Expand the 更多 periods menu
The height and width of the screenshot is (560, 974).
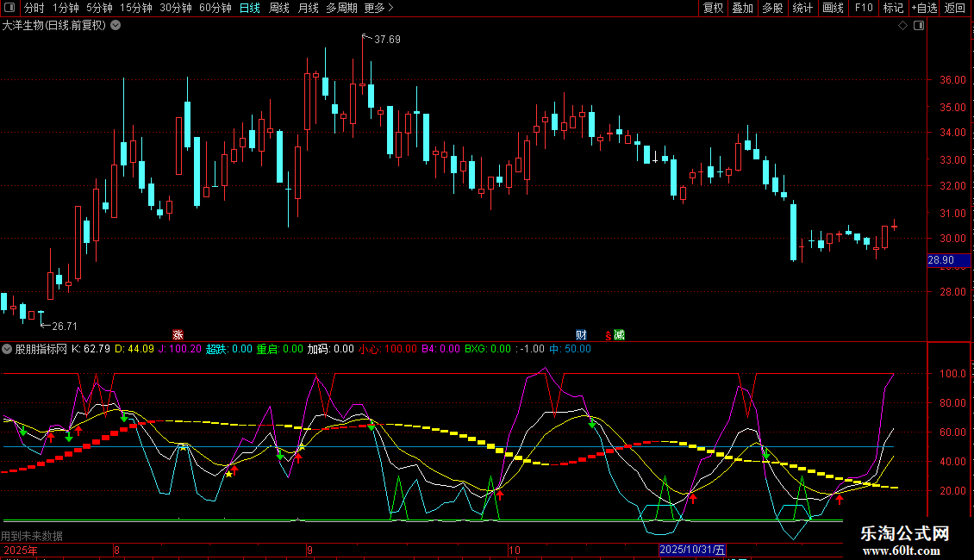(x=378, y=8)
